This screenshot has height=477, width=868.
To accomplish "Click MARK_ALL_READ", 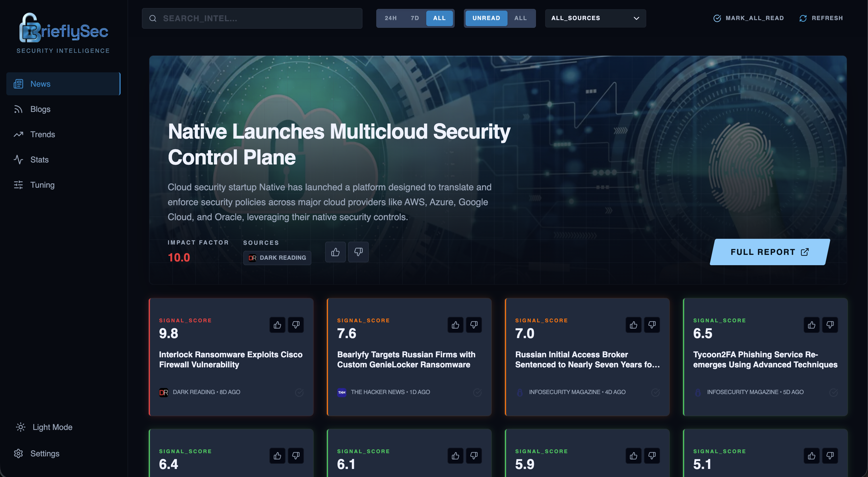I will point(749,18).
